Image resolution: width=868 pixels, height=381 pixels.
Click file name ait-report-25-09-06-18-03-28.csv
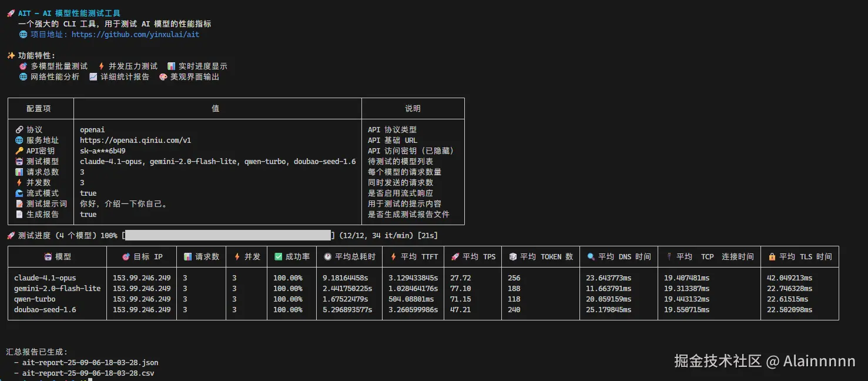pyautogui.click(x=88, y=373)
